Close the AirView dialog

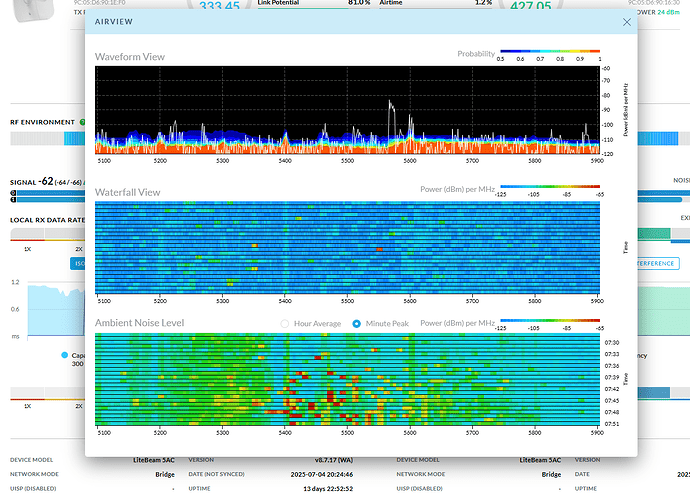click(627, 22)
